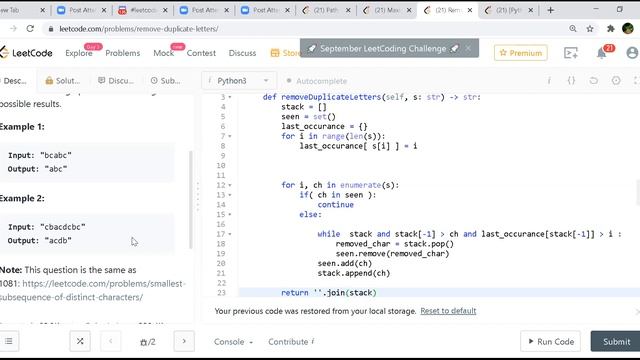Viewport: 640px width, 360px height.
Task: Click the return statement on line 23
Action: coord(329,293)
